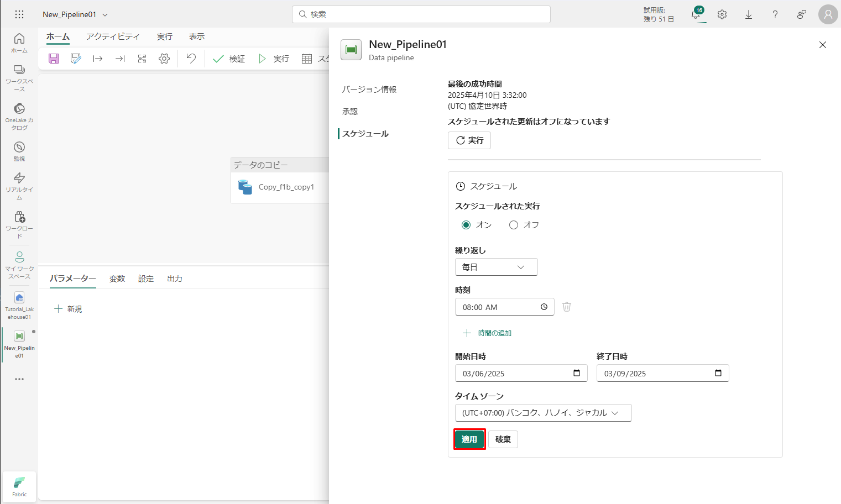
Task: Click the Fabric logo at bottom left
Action: point(19,486)
